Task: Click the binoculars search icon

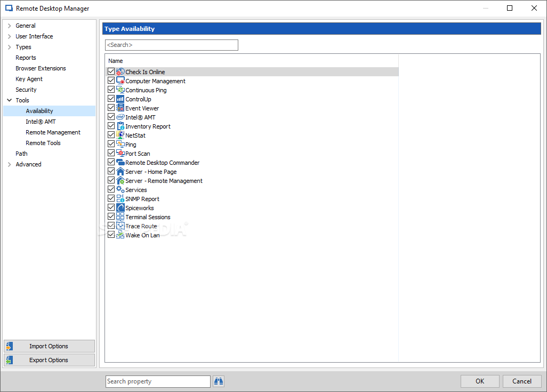Action: click(x=219, y=381)
